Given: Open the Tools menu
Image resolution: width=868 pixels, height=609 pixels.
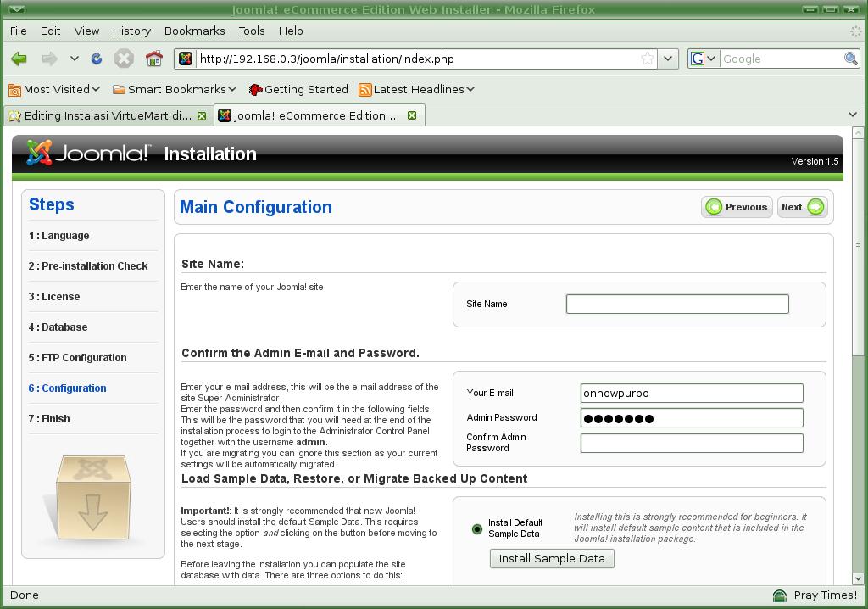Looking at the screenshot, I should [x=252, y=31].
